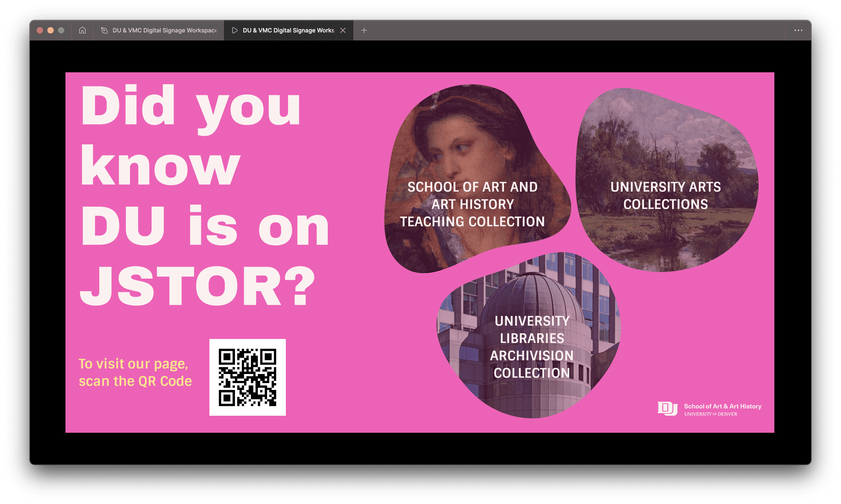Click the red close window button
841x504 pixels.
click(x=40, y=30)
